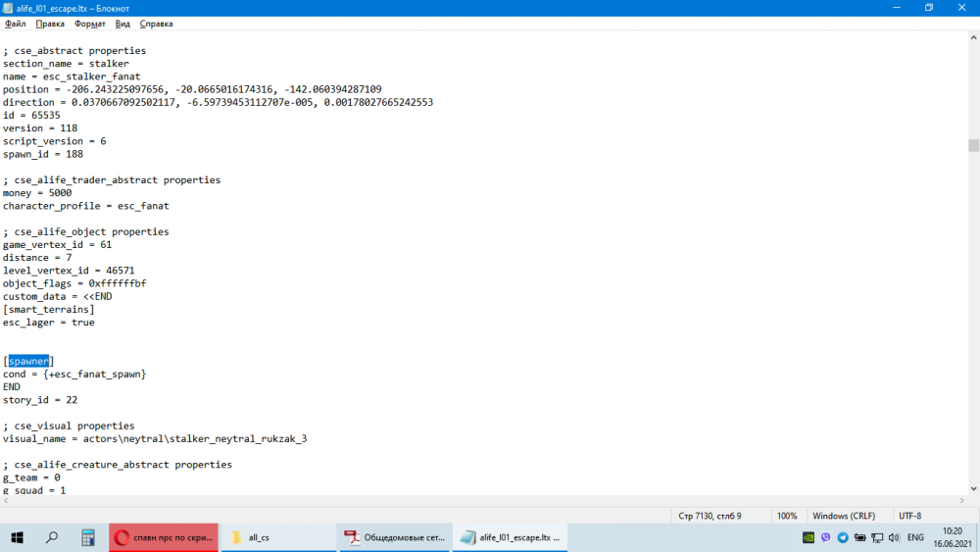
Task: Click the line 'distance = 7'
Action: coord(37,258)
